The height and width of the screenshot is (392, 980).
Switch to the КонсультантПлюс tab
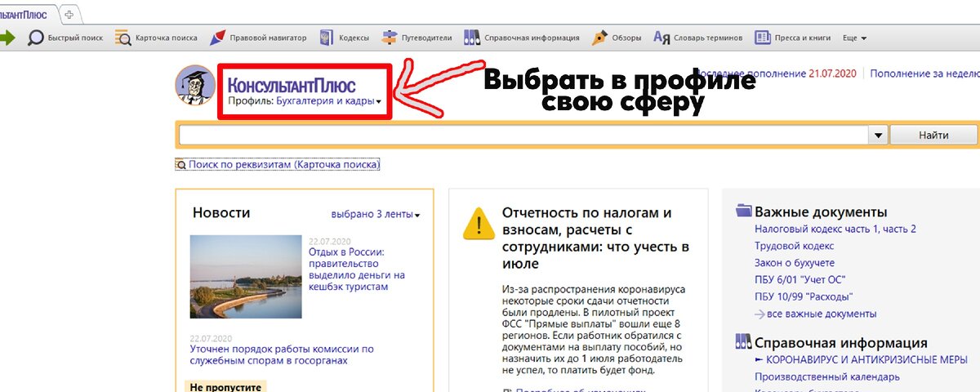(x=24, y=15)
